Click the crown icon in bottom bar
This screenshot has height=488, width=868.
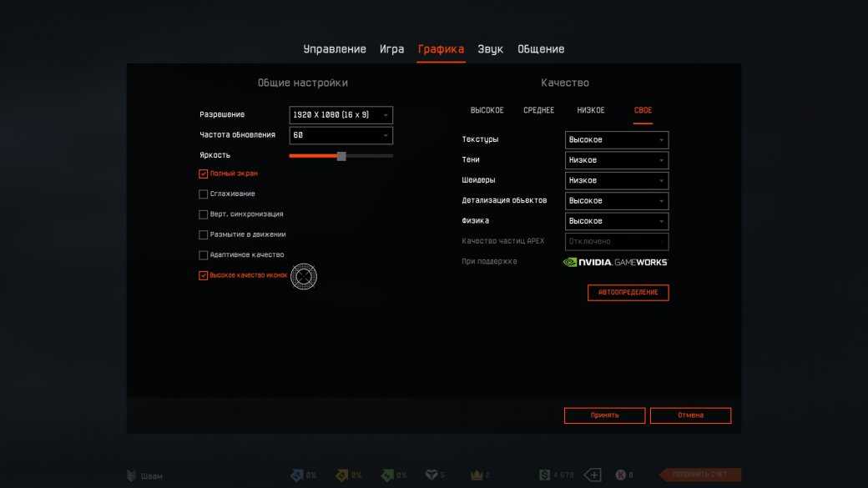pos(477,475)
